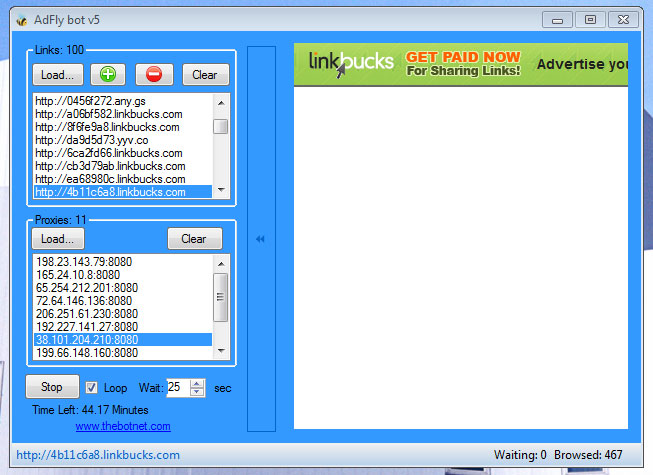Select proxy 192.227.141.27:8080
The height and width of the screenshot is (475, 653).
(x=123, y=327)
